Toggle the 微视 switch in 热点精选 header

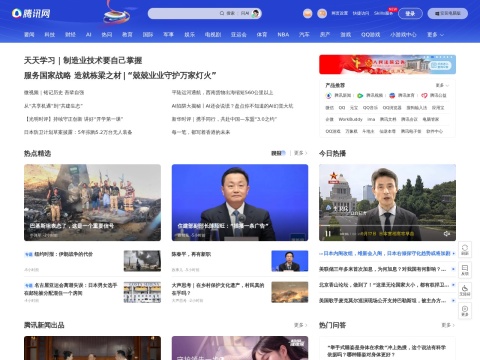click(278, 153)
